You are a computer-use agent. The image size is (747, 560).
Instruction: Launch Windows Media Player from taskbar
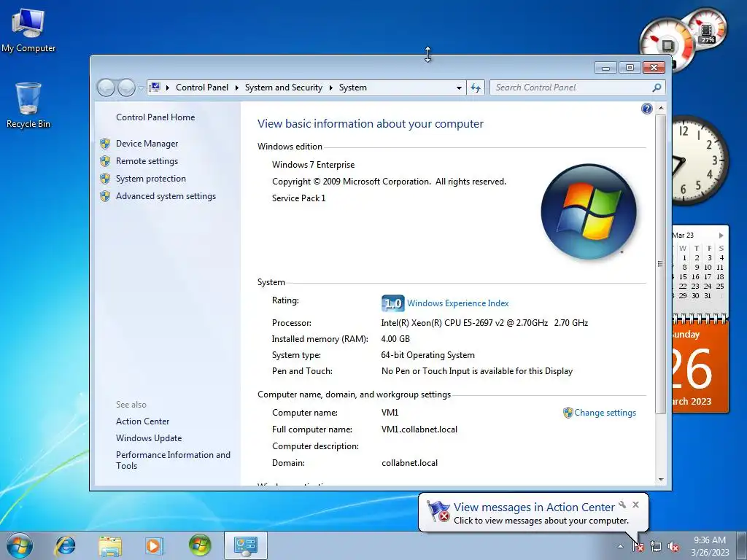click(154, 545)
